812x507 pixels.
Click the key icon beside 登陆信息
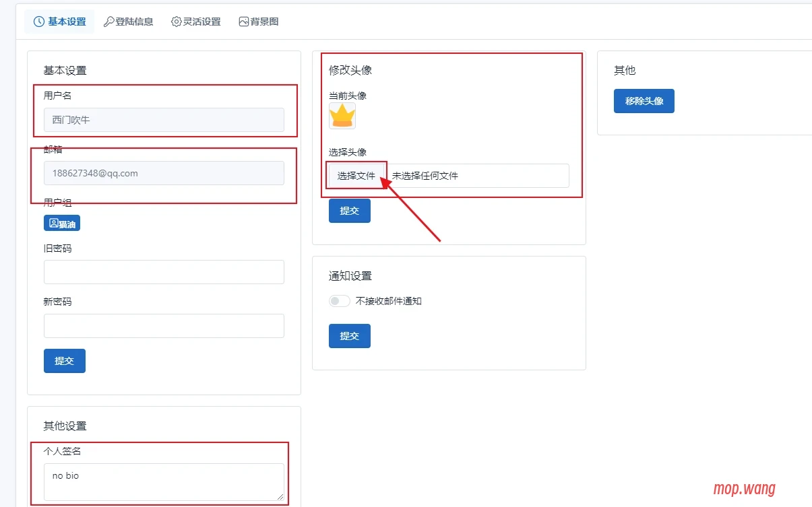pos(108,22)
